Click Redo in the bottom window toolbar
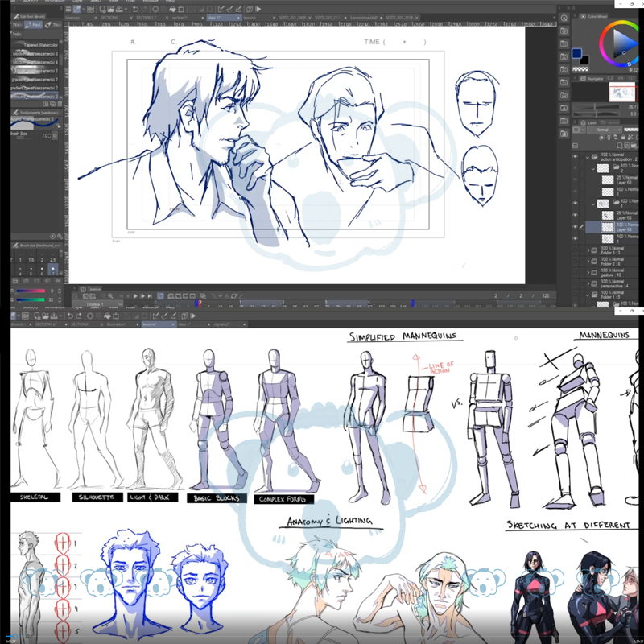 (78, 316)
